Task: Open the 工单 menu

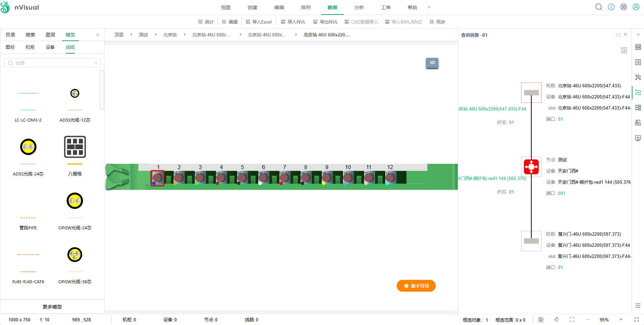Action: pyautogui.click(x=386, y=7)
